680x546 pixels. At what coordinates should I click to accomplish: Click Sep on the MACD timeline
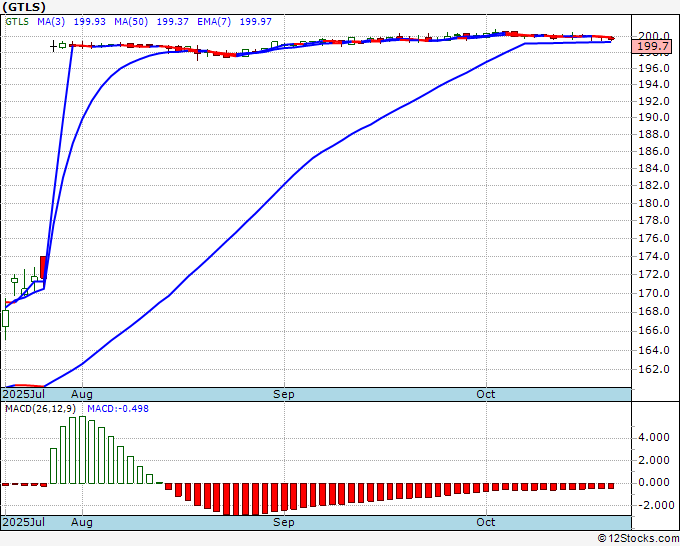284,522
